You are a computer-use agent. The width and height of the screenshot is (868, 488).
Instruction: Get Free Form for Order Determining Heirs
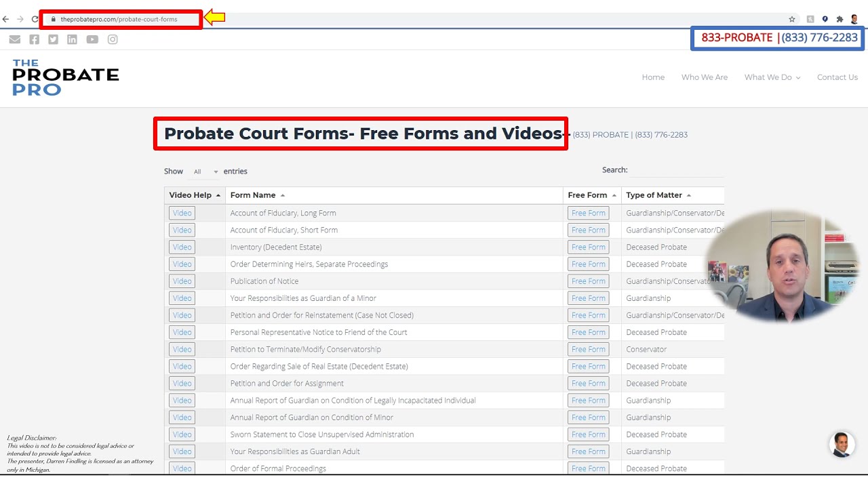coord(588,264)
